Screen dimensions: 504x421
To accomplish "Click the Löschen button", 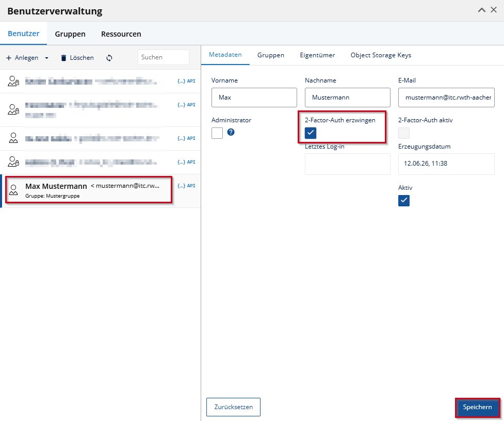I will (x=77, y=58).
